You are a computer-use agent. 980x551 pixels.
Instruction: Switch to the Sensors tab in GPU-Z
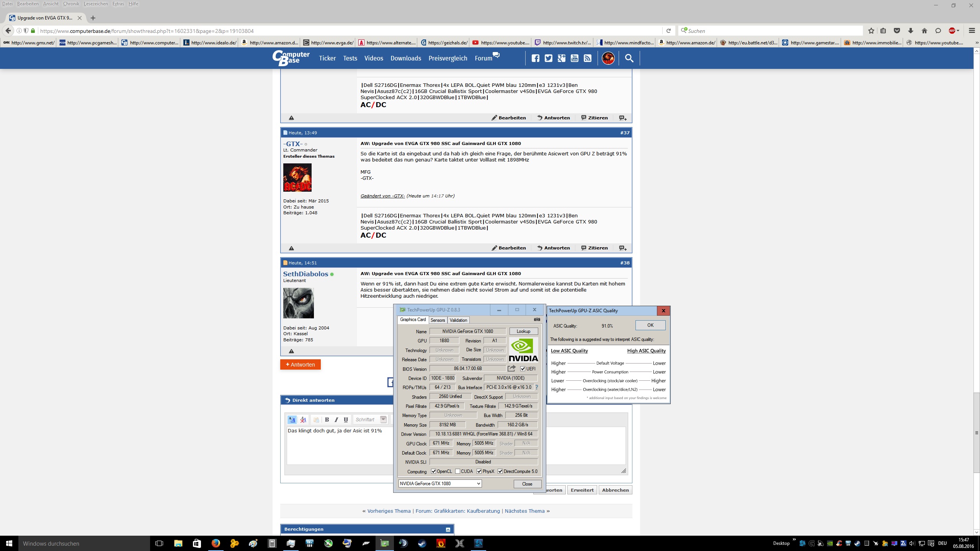438,320
